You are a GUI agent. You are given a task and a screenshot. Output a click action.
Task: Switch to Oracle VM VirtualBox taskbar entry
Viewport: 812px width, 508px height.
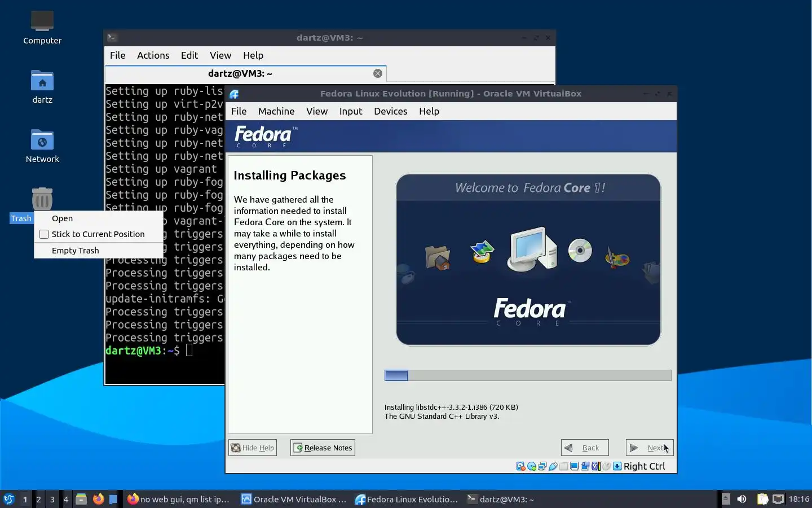293,499
